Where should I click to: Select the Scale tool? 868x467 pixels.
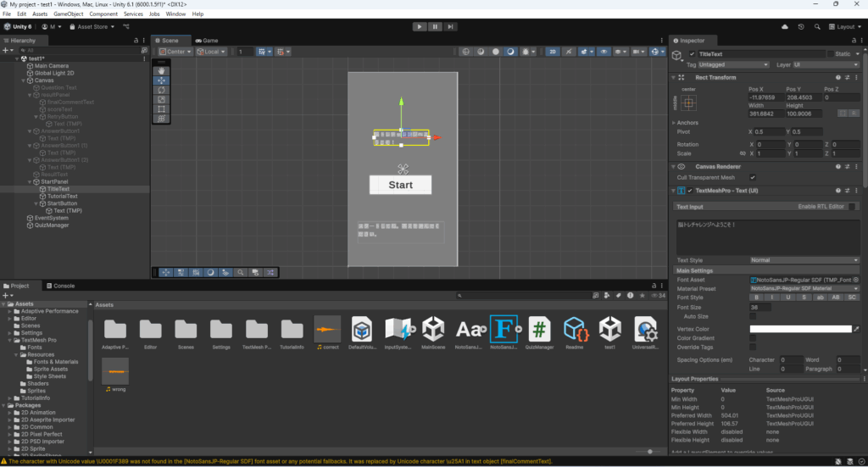pos(162,100)
